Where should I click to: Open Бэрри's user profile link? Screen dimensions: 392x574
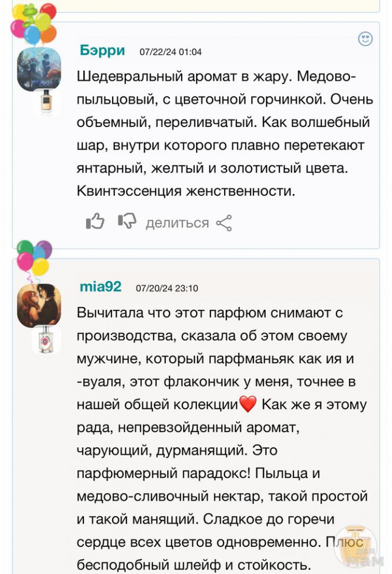click(x=102, y=50)
